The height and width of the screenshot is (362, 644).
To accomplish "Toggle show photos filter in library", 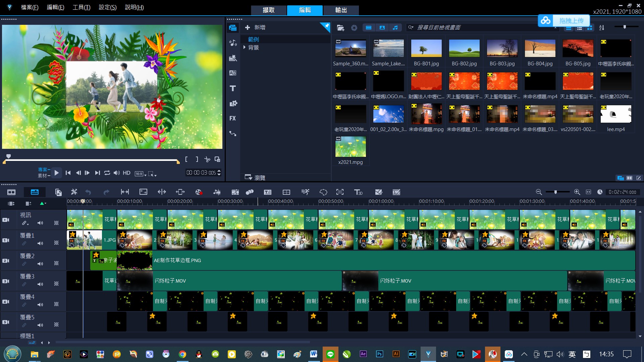I will [382, 28].
